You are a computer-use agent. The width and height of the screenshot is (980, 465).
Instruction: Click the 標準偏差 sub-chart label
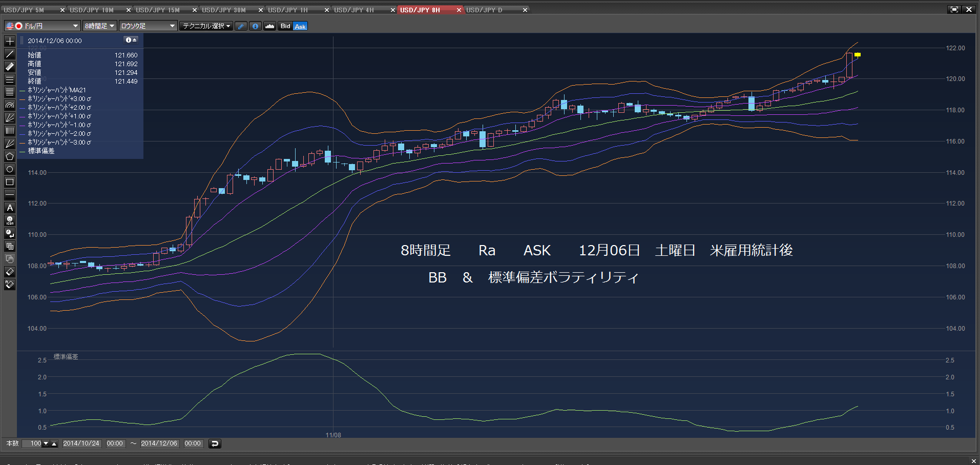(66, 356)
